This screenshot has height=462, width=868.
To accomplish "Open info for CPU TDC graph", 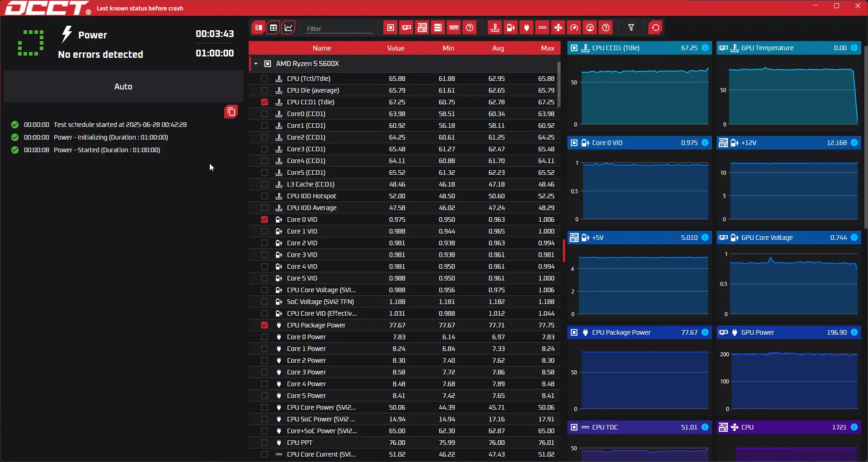I will pyautogui.click(x=705, y=427).
